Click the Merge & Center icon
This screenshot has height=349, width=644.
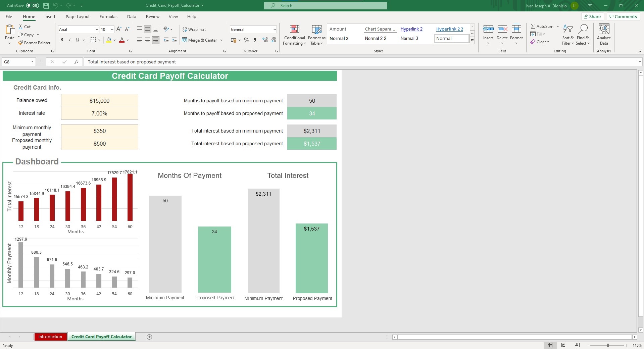coord(185,40)
